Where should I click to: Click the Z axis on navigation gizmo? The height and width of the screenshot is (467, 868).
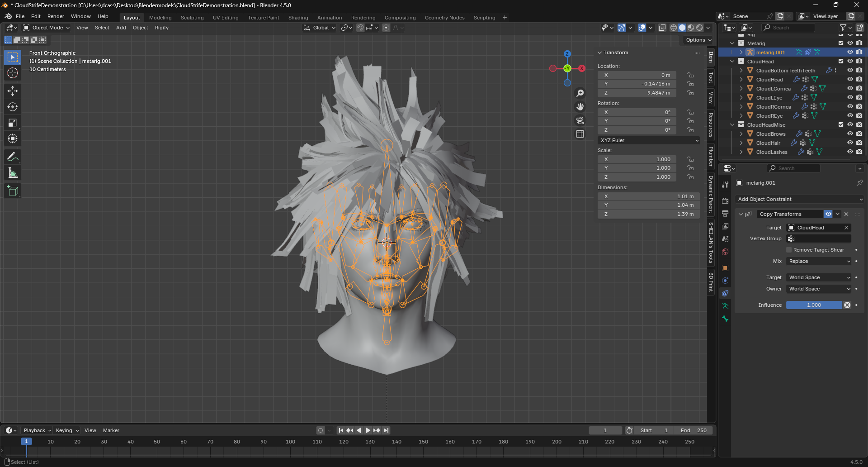[567, 54]
